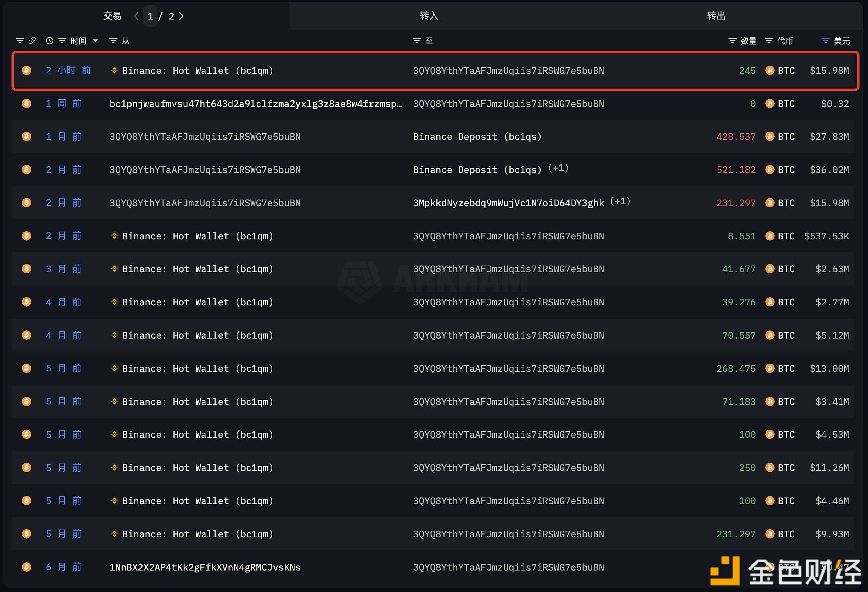Expand the 时间 sort dropdown arrow
Screen dimensions: 868x592
point(96,41)
